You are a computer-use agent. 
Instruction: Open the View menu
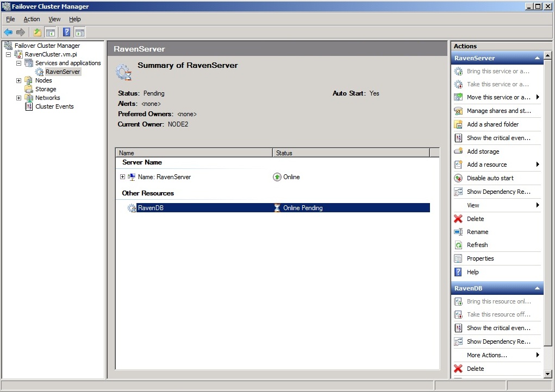pos(54,19)
